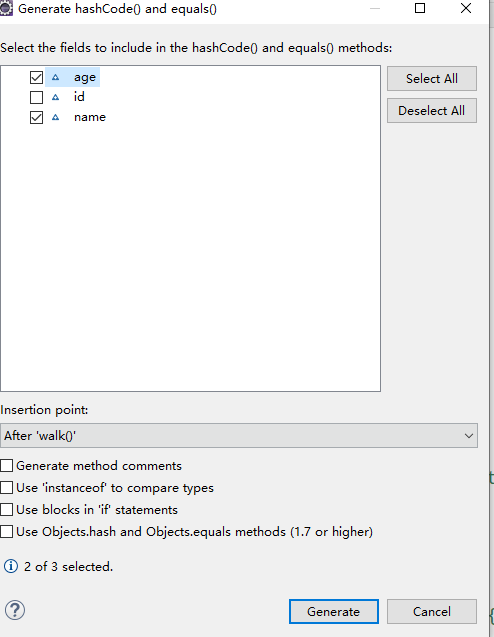Click the Generate button
This screenshot has height=637, width=494.
(334, 611)
